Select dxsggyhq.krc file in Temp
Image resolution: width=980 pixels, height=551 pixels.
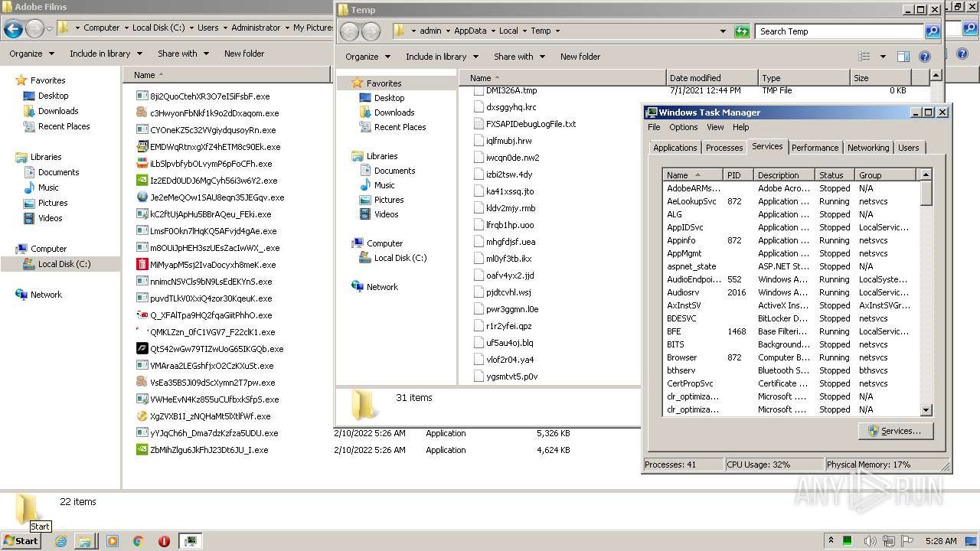pos(511,107)
